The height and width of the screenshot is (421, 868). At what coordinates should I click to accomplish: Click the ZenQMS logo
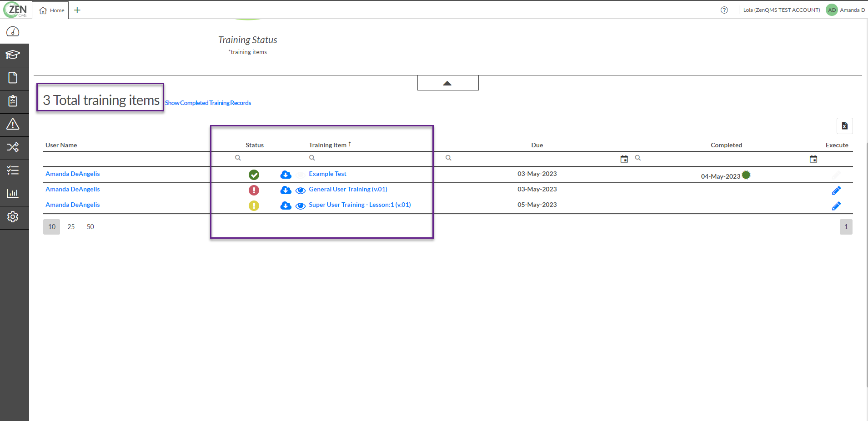click(15, 10)
